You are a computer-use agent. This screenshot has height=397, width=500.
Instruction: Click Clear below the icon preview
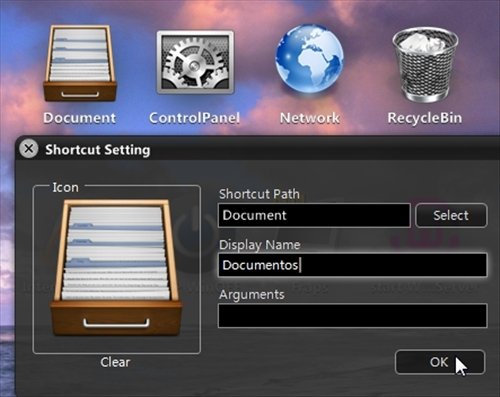pyautogui.click(x=115, y=362)
